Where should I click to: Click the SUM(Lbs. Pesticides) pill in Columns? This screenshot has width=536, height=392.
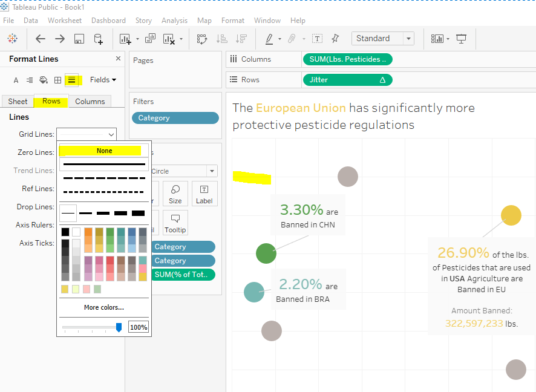point(348,59)
